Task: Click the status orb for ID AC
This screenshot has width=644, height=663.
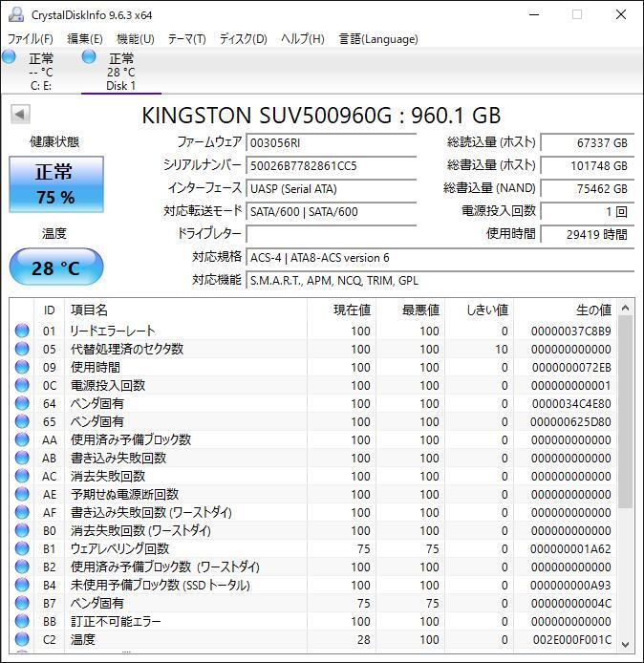Action: pyautogui.click(x=22, y=476)
